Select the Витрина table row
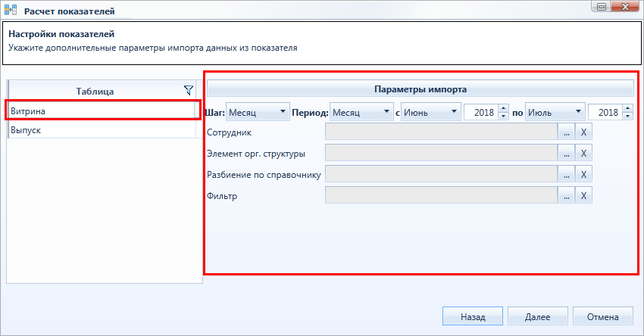Image resolution: width=644 pixels, height=336 pixels. (x=102, y=110)
